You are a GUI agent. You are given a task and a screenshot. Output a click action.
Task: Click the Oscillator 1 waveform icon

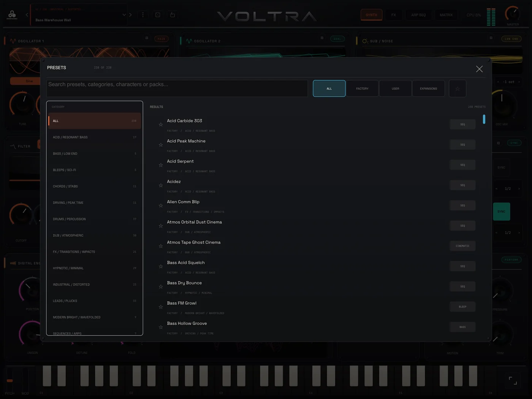point(13,41)
